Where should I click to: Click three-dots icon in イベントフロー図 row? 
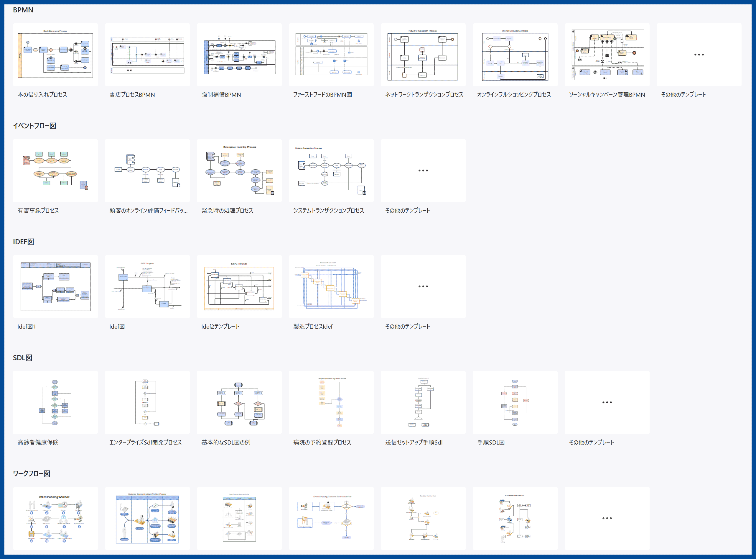(x=423, y=171)
